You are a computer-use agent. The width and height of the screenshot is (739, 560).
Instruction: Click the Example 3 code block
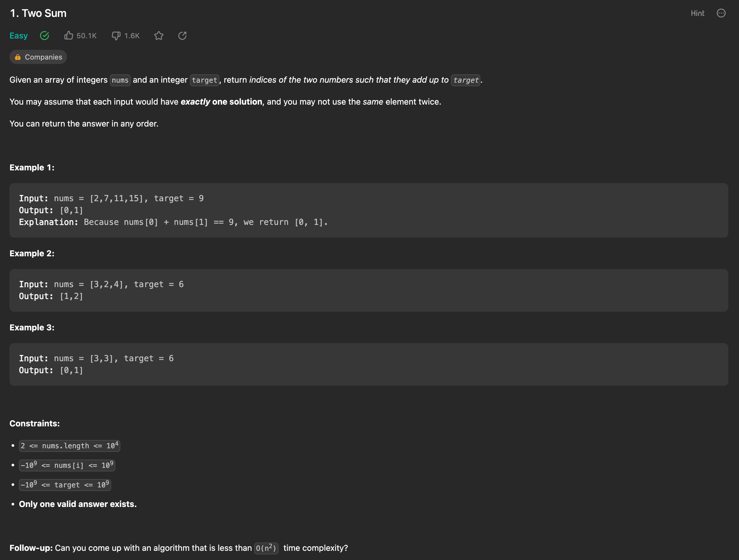tap(369, 364)
